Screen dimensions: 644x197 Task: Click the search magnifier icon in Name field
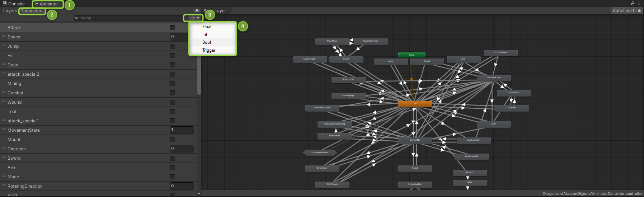(77, 18)
